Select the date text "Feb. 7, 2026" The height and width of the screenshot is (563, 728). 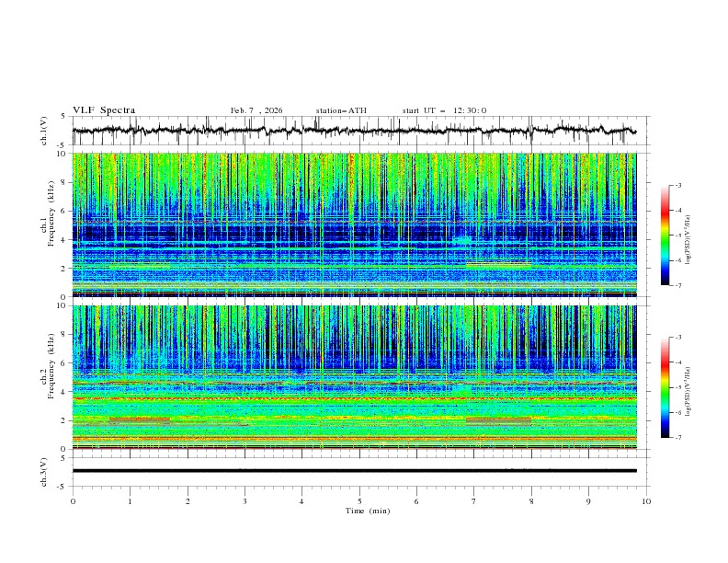[256, 110]
